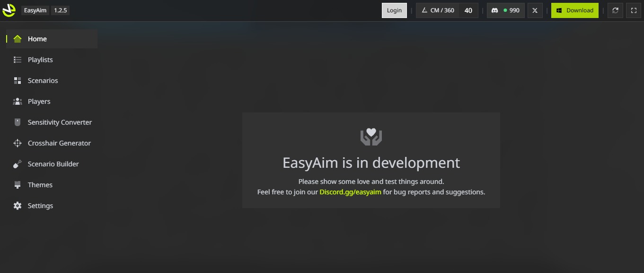Click the "EasyAim is in development" heading

click(371, 163)
